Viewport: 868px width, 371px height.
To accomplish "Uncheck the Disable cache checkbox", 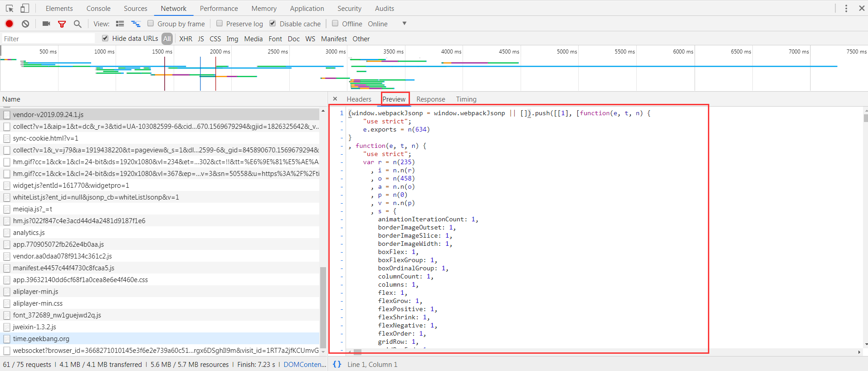I will coord(273,23).
